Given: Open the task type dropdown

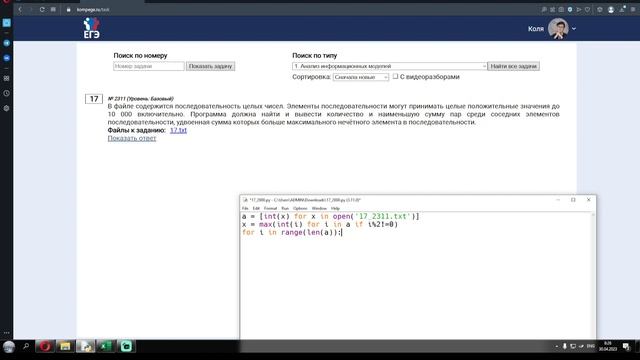Looking at the screenshot, I should pos(389,66).
